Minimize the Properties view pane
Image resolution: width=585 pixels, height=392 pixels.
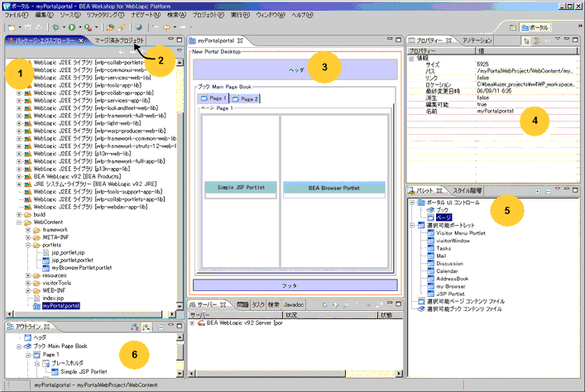[x=566, y=39]
